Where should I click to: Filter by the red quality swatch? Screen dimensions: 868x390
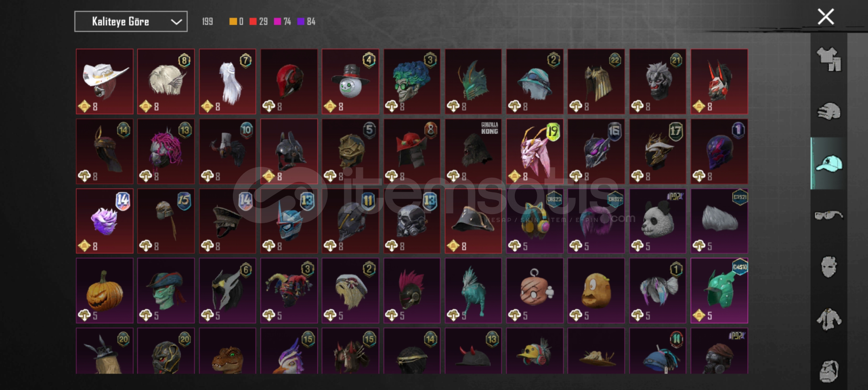point(253,22)
